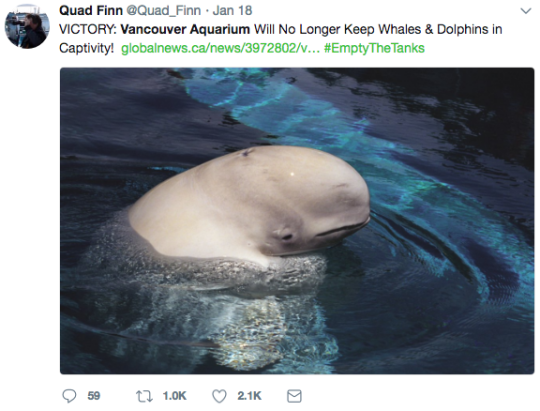The image size is (540, 411).
Task: Click the word VICTORY in the tweet
Action: [88, 29]
